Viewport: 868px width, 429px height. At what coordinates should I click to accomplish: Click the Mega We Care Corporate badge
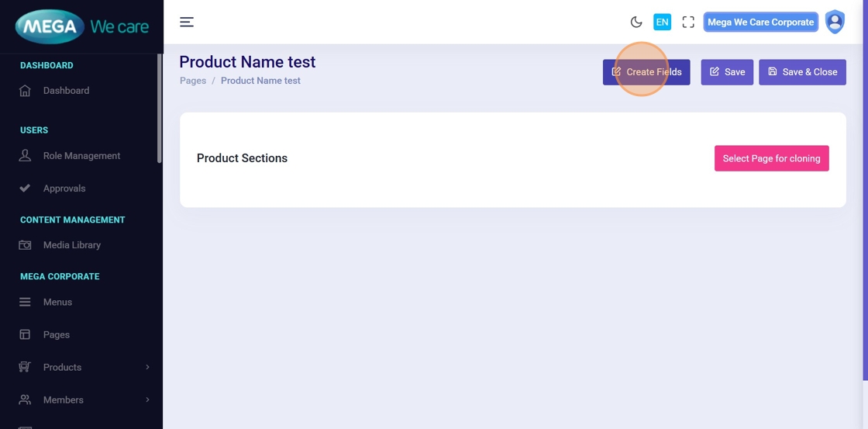pos(760,22)
